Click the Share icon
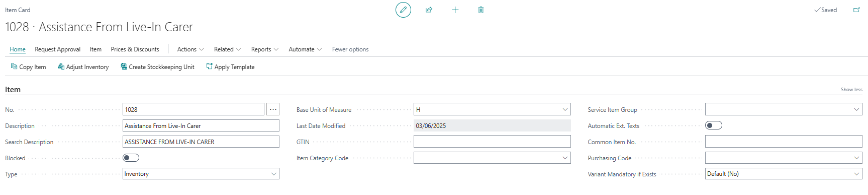This screenshot has height=195, width=868. (x=429, y=10)
